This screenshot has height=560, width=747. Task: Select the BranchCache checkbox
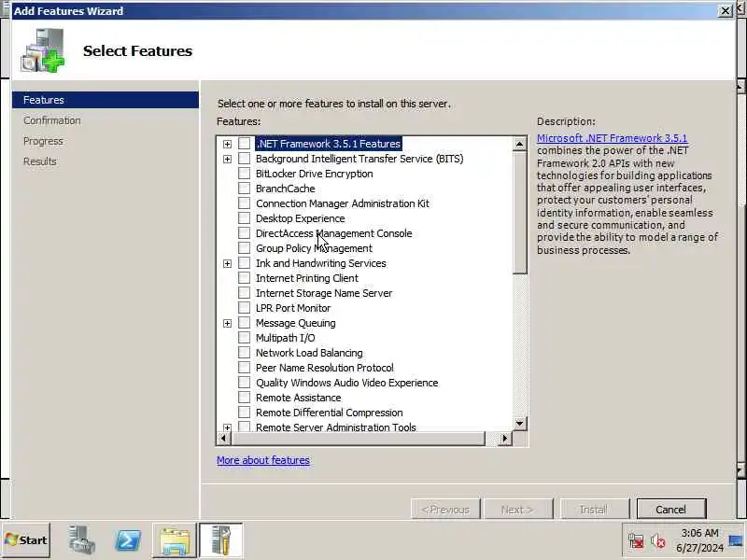click(x=244, y=189)
